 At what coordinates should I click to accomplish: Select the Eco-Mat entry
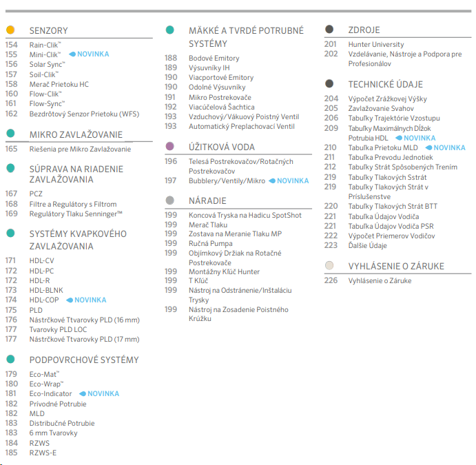[44, 374]
